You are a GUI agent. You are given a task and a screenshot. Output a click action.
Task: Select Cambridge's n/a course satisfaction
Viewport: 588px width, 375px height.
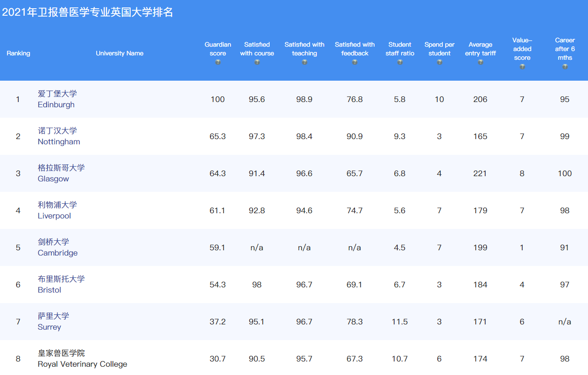tap(257, 248)
